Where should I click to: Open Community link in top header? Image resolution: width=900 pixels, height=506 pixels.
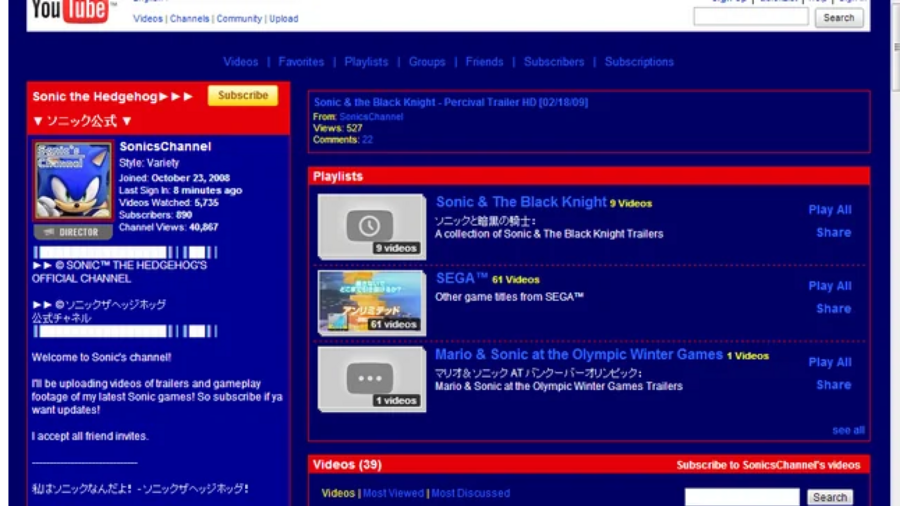239,18
